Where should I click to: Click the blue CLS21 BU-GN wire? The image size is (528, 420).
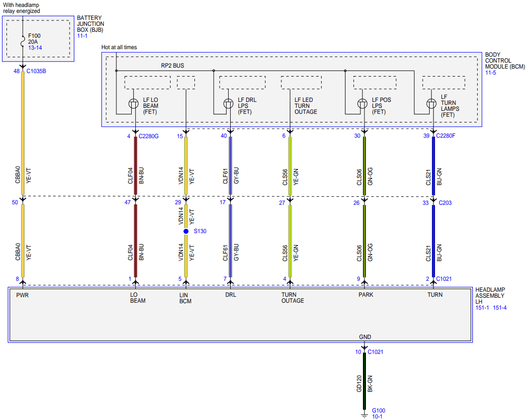click(x=434, y=166)
